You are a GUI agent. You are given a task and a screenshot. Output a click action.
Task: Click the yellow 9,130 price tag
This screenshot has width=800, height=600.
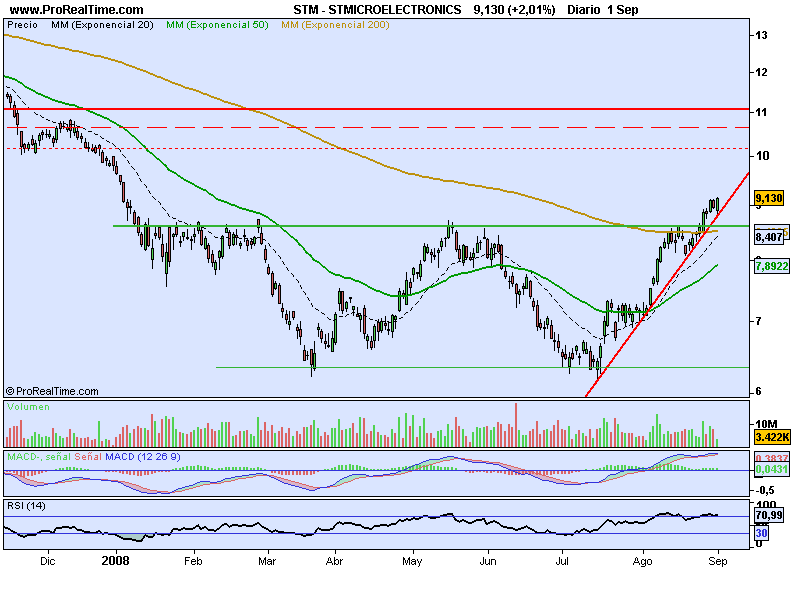pos(769,198)
